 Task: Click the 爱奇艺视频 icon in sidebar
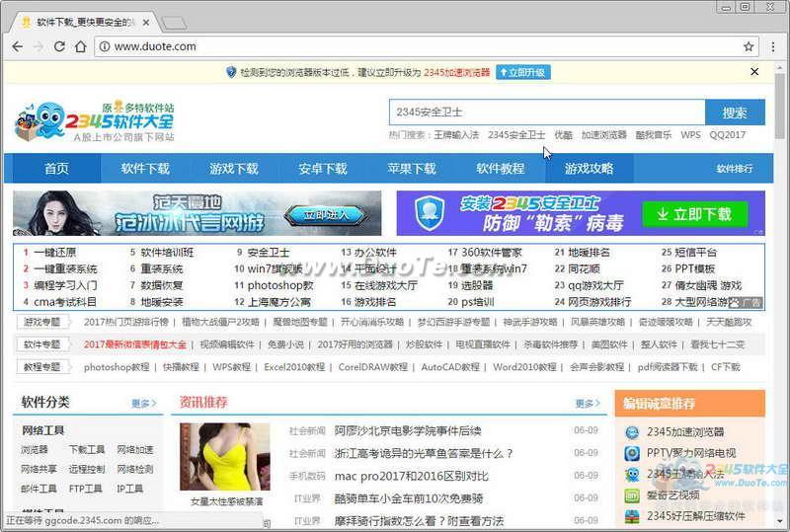(x=633, y=495)
